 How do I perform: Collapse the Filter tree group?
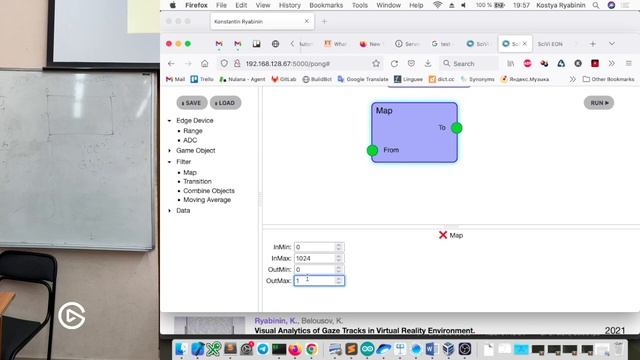point(170,162)
